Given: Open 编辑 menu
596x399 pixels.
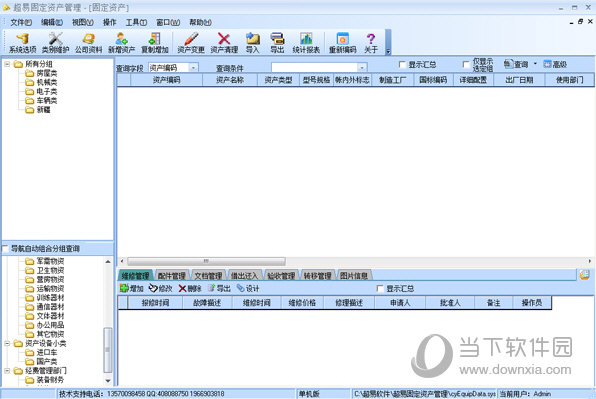Looking at the screenshot, I should point(52,23).
